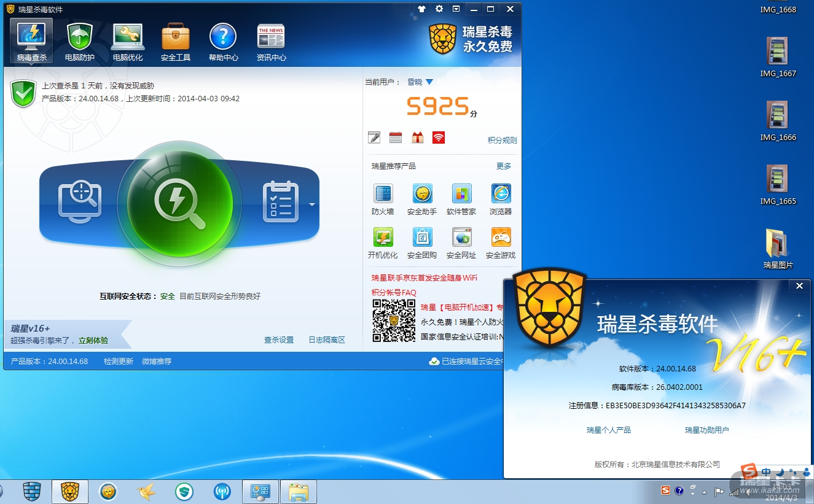
Task: Open the red WiFi icon under points
Action: tap(439, 138)
